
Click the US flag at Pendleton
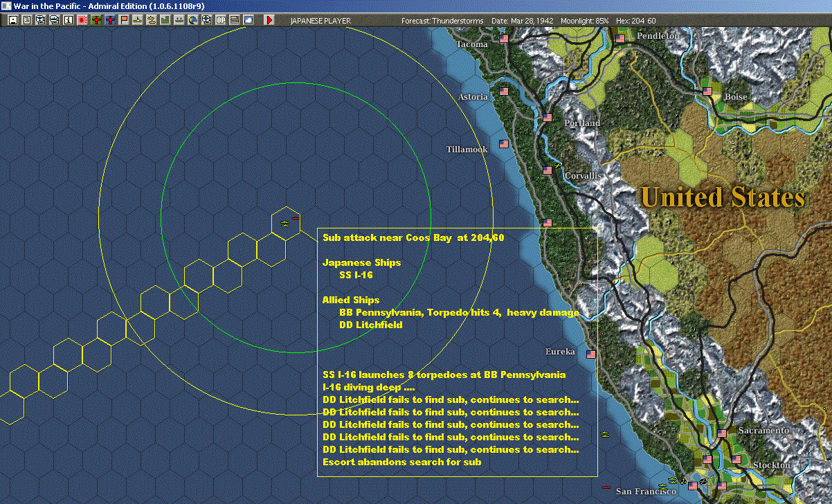620,39
